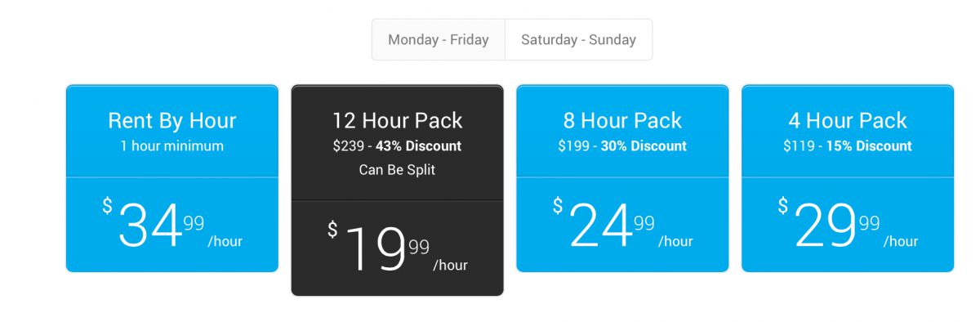Click /hour label on 4 Hour Pack card

[901, 241]
